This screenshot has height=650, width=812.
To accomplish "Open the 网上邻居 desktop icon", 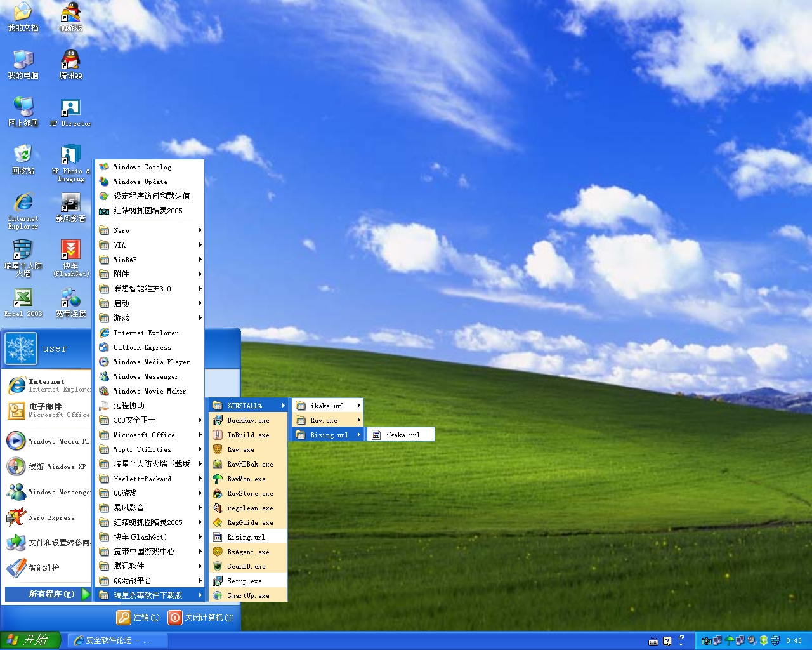I will click(23, 110).
